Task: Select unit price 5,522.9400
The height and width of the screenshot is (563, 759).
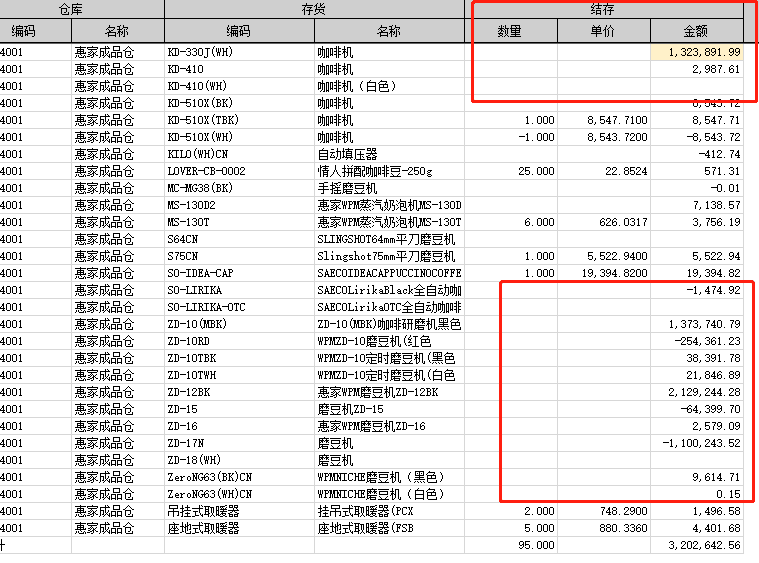Action: coord(604,256)
